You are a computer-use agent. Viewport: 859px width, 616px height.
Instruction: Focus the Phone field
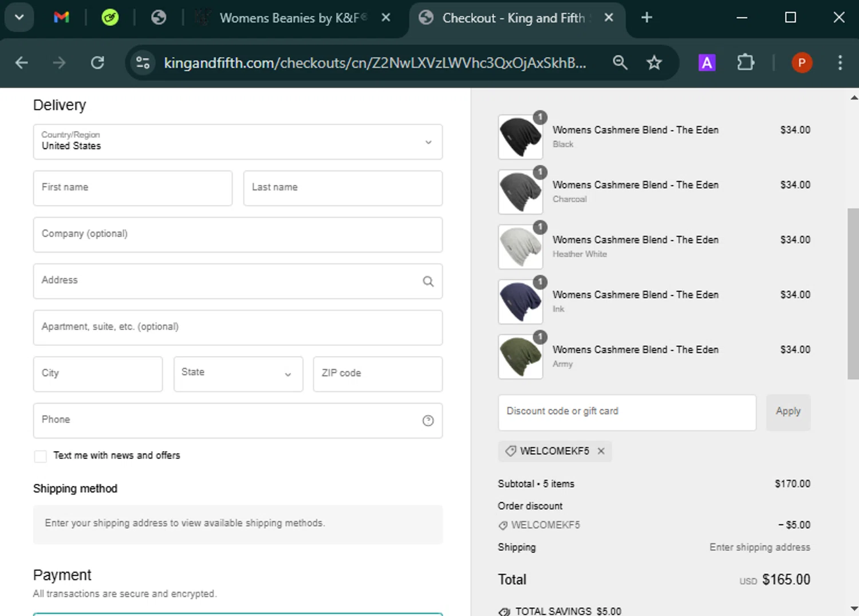pyautogui.click(x=238, y=420)
